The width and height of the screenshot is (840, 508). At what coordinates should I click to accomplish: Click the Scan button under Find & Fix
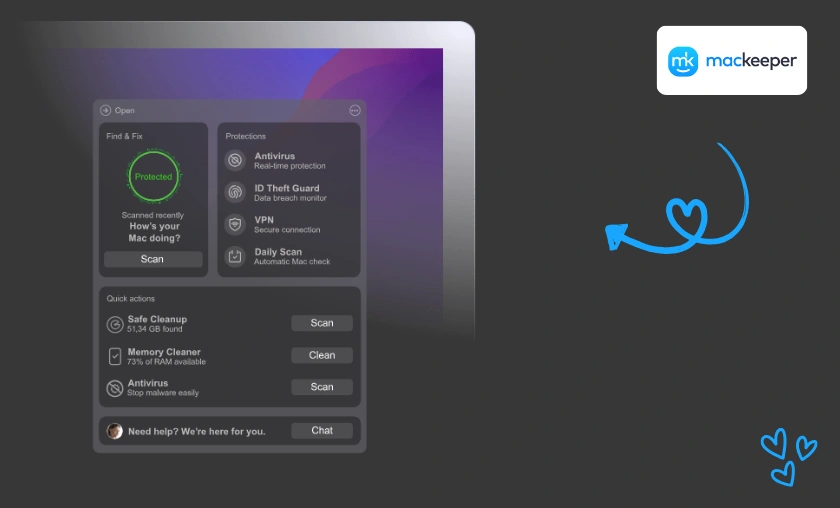(x=153, y=259)
